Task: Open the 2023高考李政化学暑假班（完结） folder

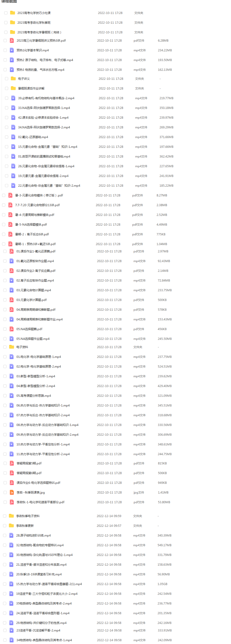Action: pyautogui.click(x=39, y=32)
